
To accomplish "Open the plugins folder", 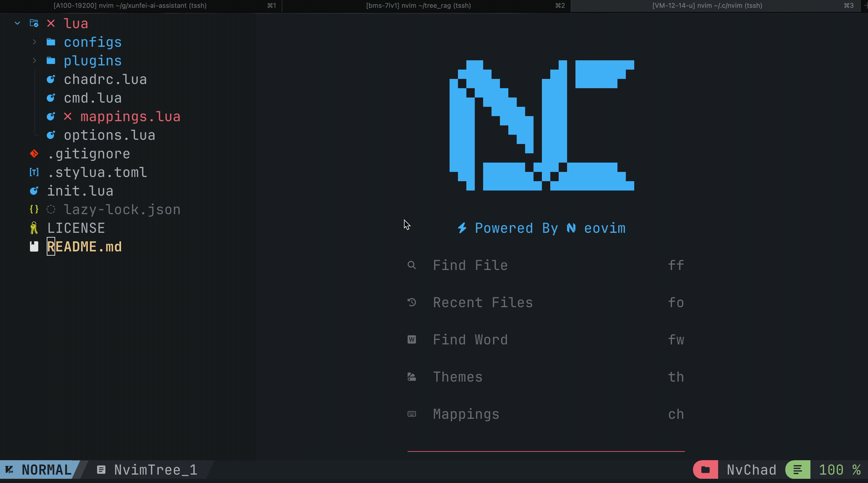I will point(93,61).
